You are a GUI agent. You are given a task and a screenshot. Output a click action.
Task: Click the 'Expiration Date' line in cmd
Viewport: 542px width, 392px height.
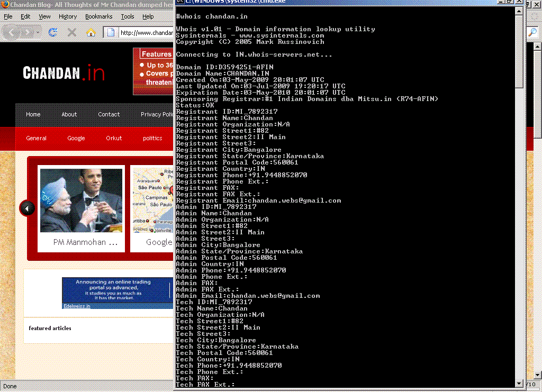pos(260,93)
